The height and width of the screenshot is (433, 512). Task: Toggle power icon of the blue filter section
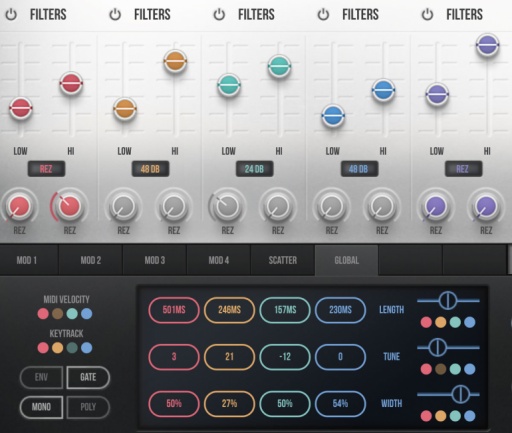pyautogui.click(x=323, y=15)
